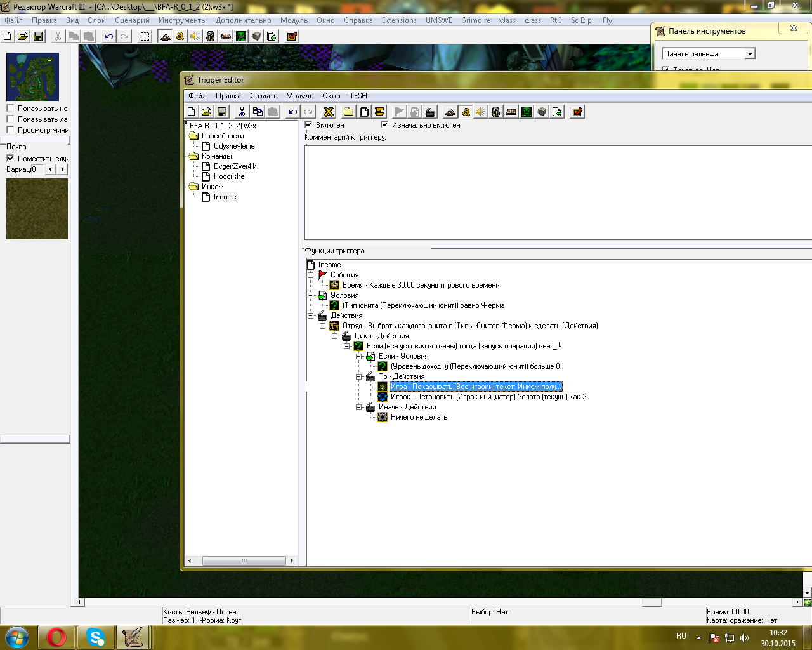Open AI Editor from Trigger Editor toolbar
The height and width of the screenshot is (650, 812).
pyautogui.click(x=527, y=112)
